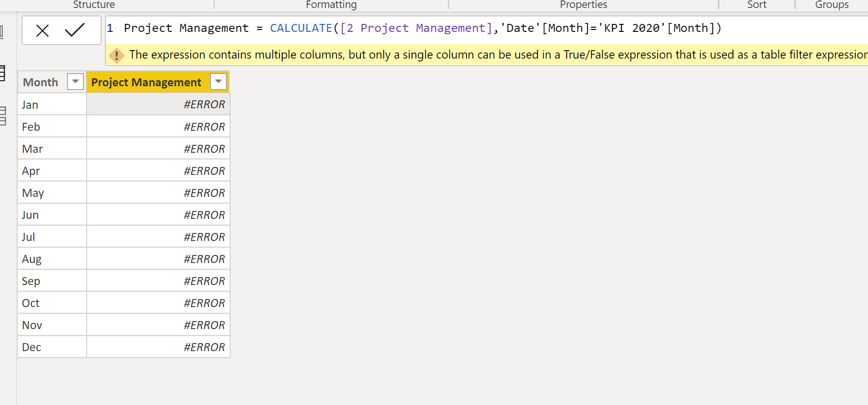Screen dimensions: 868x405
Task: Select the Jan cell in Month column
Action: tap(52, 105)
